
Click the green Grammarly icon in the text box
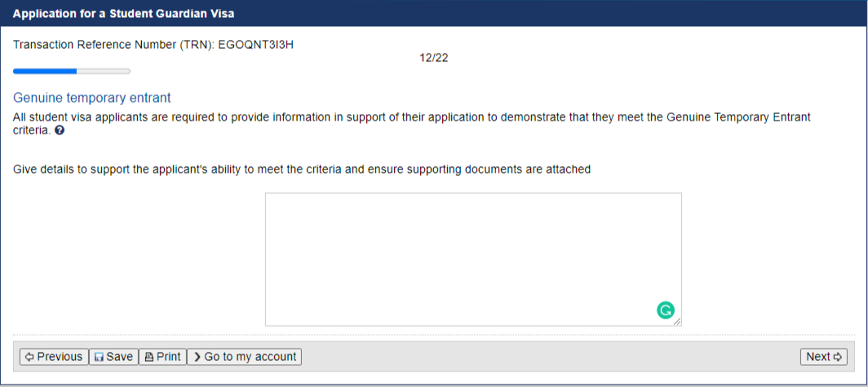pyautogui.click(x=666, y=310)
